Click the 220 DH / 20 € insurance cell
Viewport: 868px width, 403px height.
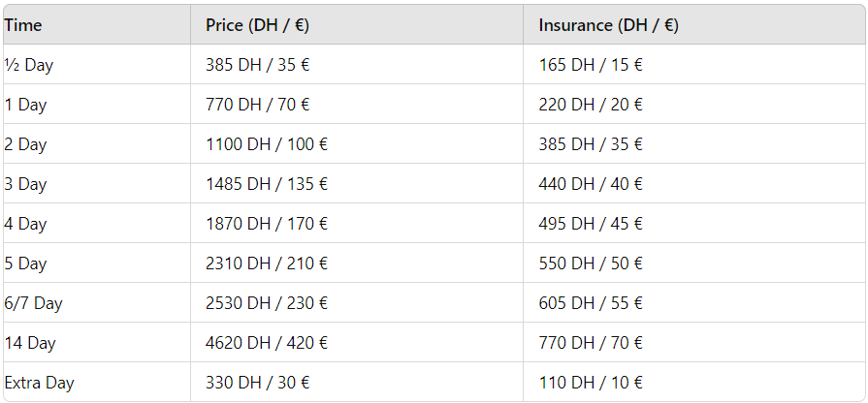pos(591,105)
